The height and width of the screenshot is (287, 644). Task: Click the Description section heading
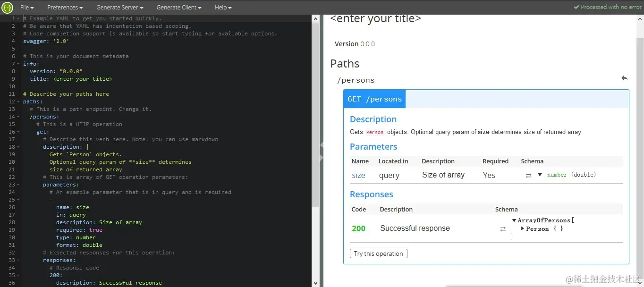(x=373, y=119)
